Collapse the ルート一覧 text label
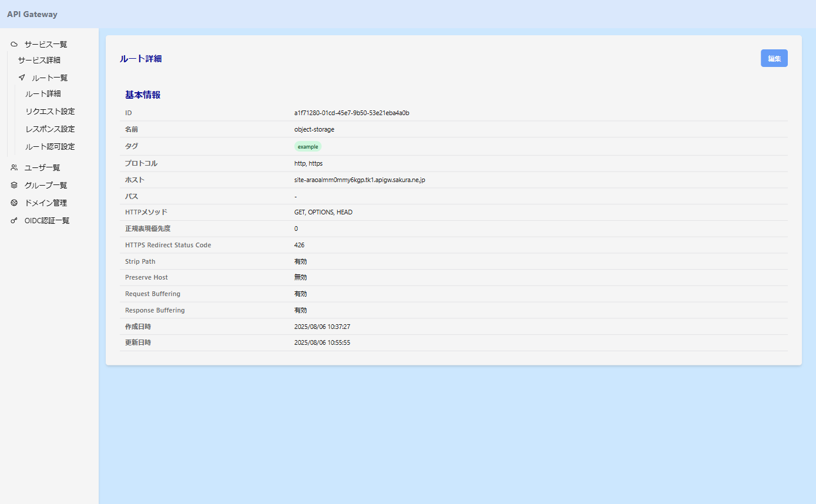Viewport: 816px width, 504px height. pos(50,78)
